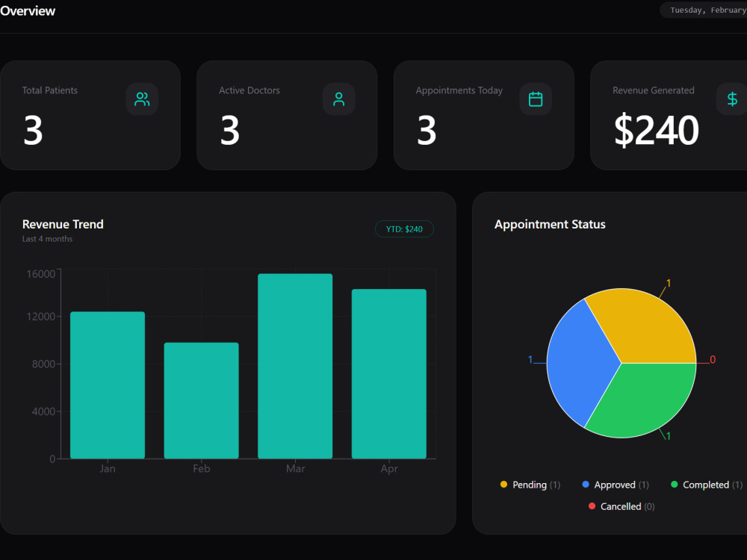The height and width of the screenshot is (560, 747).
Task: Click the Appointments Today count 3
Action: point(427,130)
